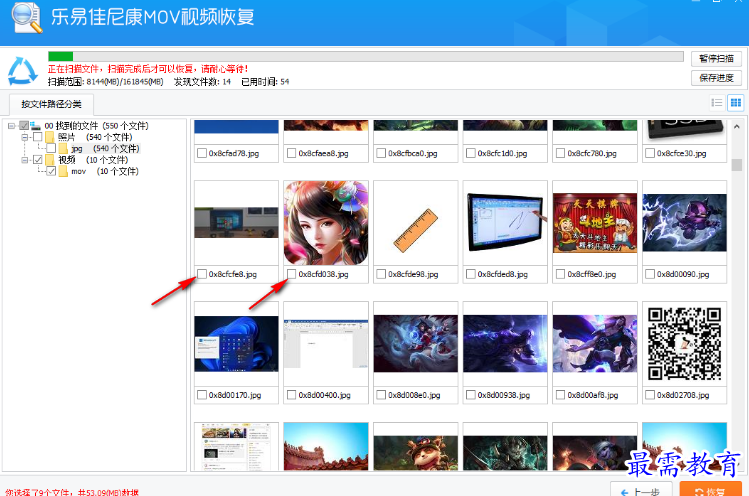
Task: Check the 0x8cfded8.jpg checkbox
Action: (x=471, y=274)
